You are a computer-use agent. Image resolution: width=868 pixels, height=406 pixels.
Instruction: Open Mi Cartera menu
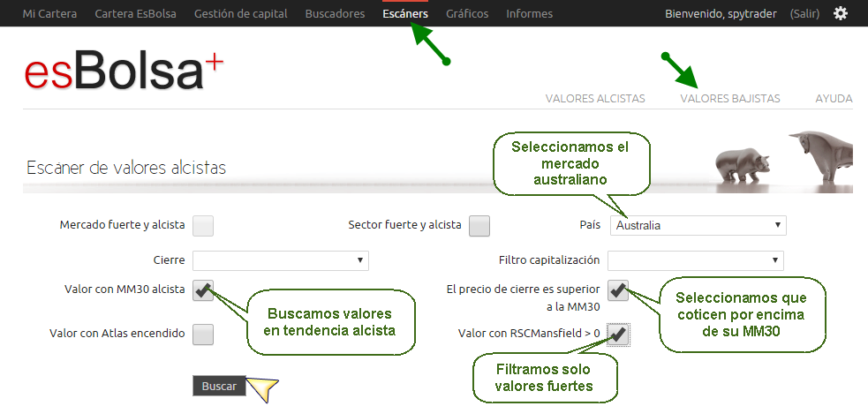(49, 14)
